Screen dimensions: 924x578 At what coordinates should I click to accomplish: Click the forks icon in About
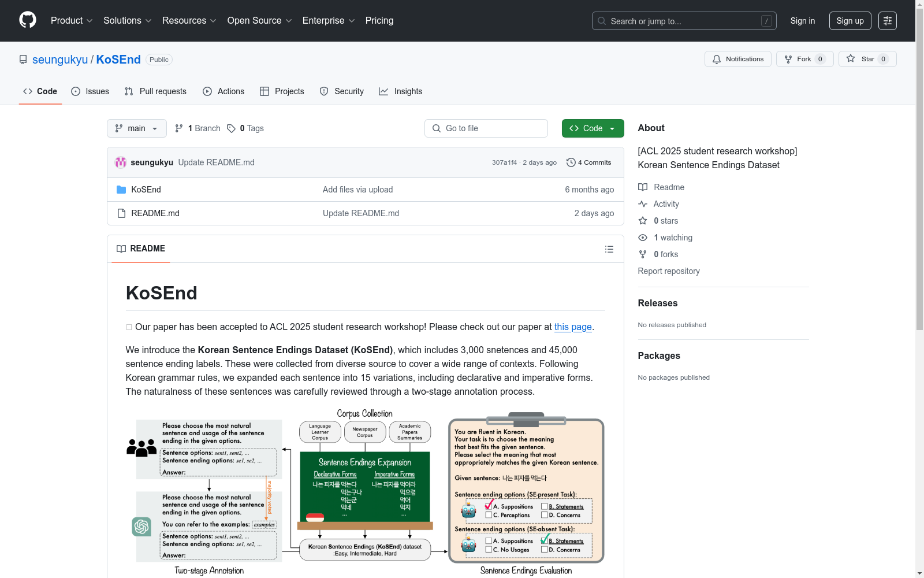[x=643, y=254]
